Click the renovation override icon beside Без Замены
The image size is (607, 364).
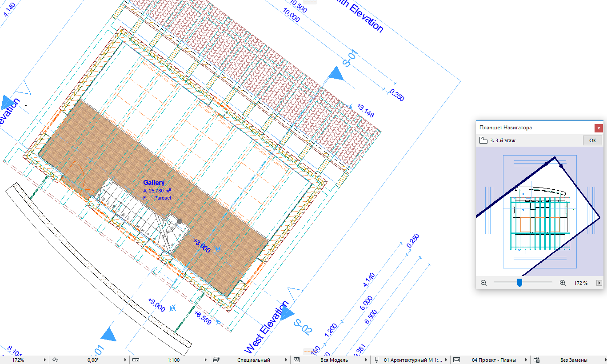537,360
